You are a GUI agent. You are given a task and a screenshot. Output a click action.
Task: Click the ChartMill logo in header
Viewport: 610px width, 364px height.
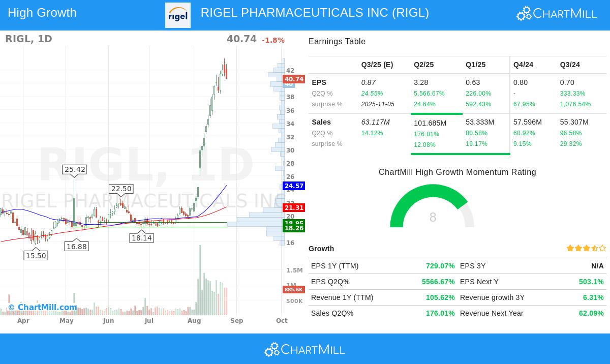(x=557, y=14)
